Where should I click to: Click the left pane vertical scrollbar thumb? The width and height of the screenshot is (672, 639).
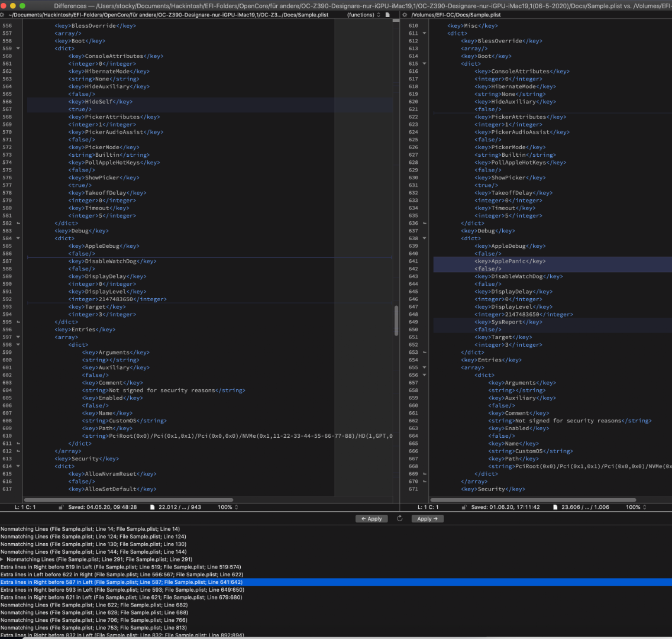point(396,321)
